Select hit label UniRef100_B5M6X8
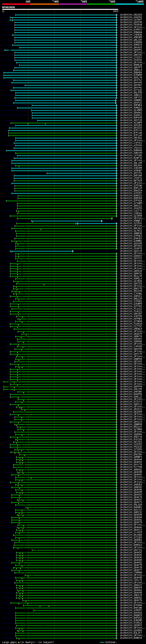This screenshot has width=146, height=644. coord(131,65)
